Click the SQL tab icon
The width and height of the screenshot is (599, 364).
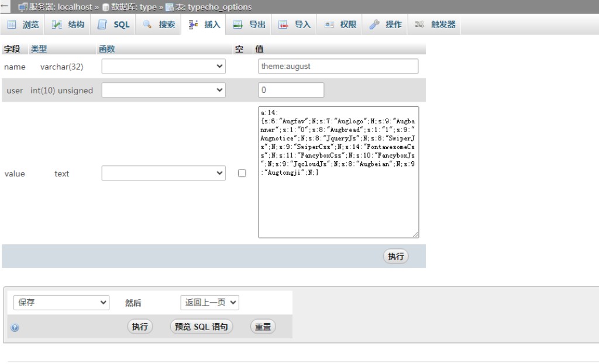tap(102, 25)
